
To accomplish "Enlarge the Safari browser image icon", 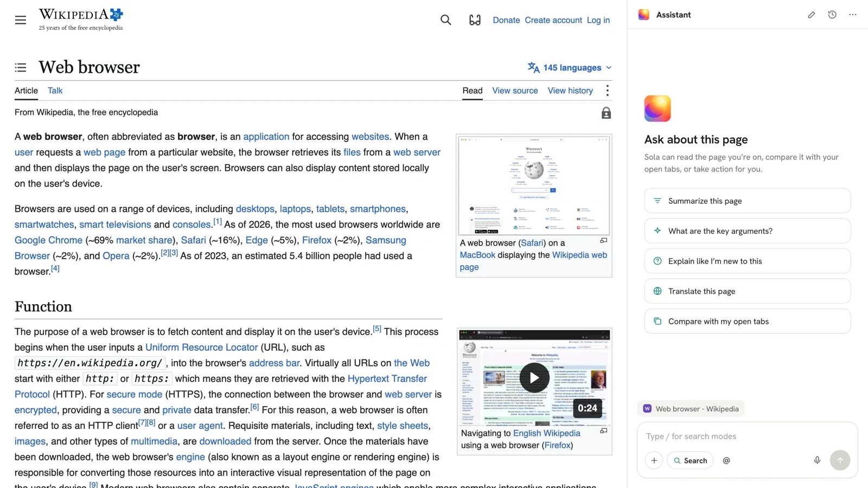I will tap(603, 240).
